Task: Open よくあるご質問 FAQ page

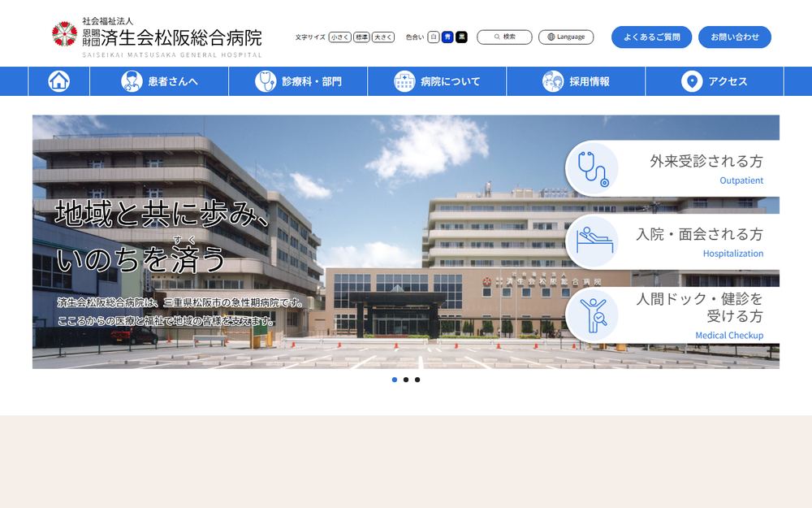Action: click(651, 37)
